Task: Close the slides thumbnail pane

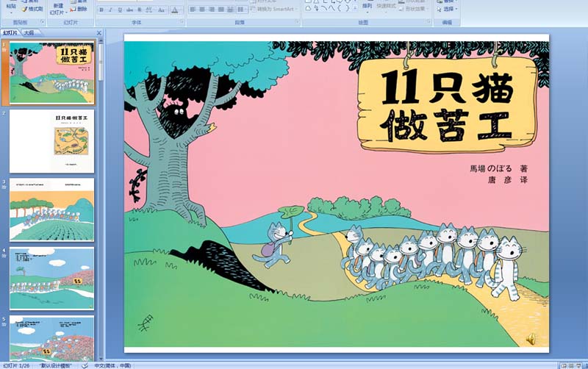Action: [x=99, y=33]
